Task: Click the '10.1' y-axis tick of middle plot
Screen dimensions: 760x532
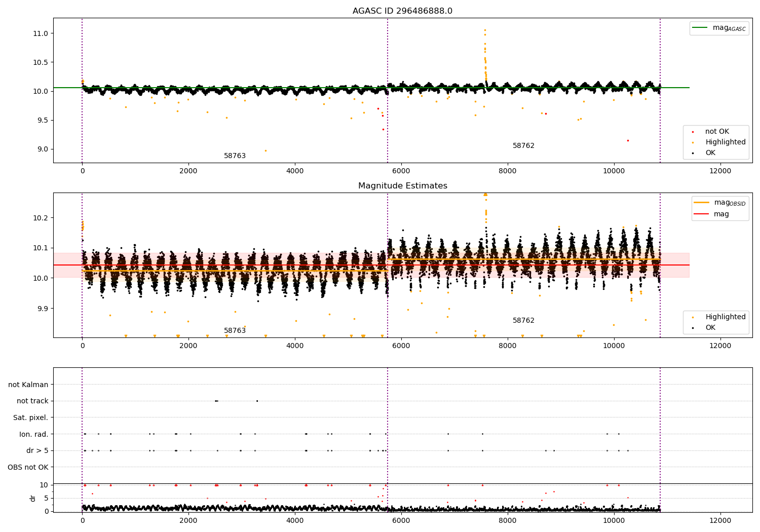Action: coord(42,248)
